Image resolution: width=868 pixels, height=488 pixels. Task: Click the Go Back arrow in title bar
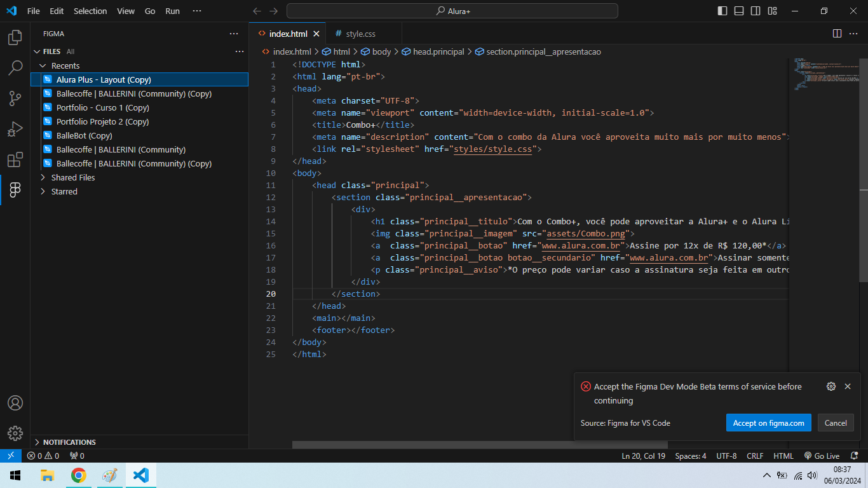click(x=257, y=11)
